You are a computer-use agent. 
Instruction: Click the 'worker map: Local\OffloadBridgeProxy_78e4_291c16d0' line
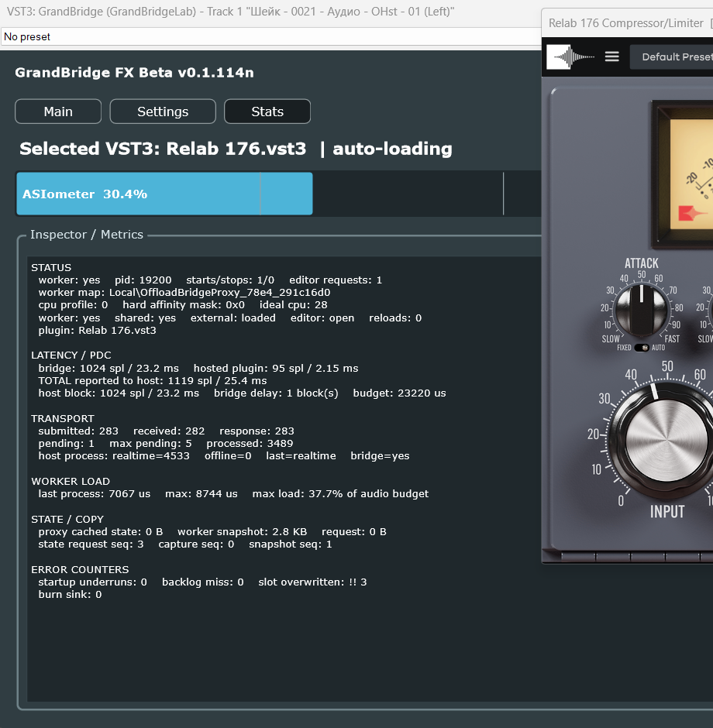coord(184,293)
